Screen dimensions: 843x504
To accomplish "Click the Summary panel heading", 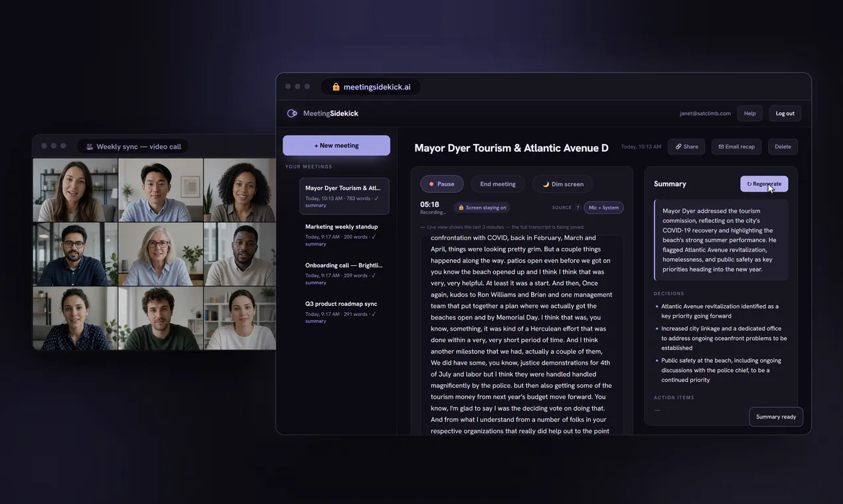I will point(670,184).
